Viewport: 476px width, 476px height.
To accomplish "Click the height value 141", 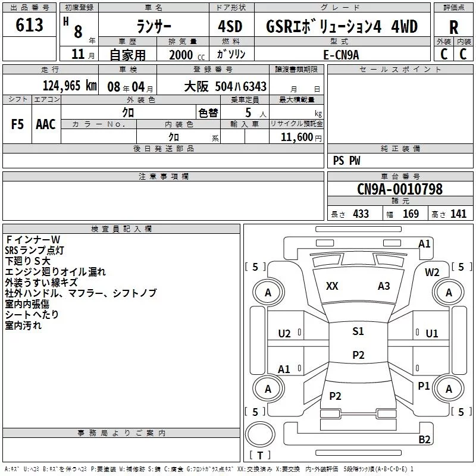I will (x=458, y=214).
